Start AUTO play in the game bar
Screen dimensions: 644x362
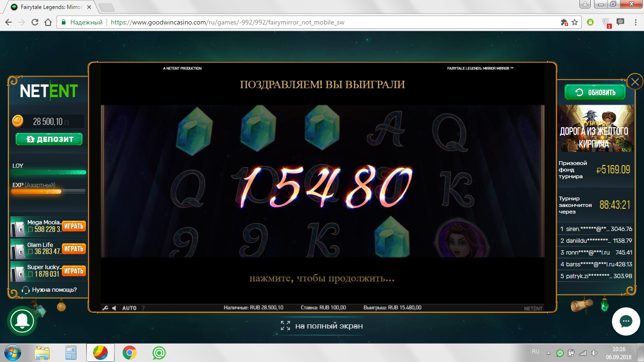tap(129, 308)
